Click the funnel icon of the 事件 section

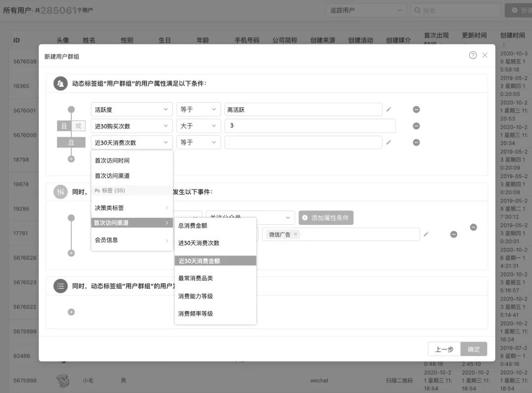60,191
